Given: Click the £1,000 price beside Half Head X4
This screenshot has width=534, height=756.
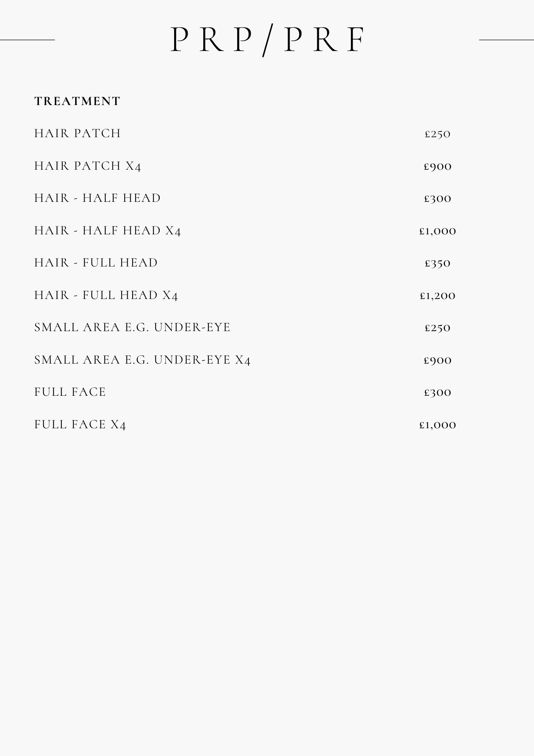Looking at the screenshot, I should 438,231.
